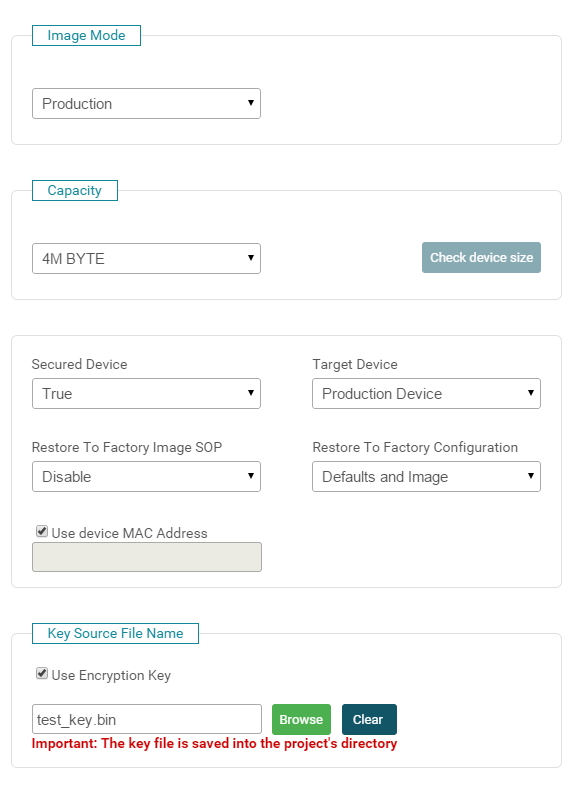Click the Key Source File Name label
Image resolution: width=578 pixels, height=800 pixels.
115,633
